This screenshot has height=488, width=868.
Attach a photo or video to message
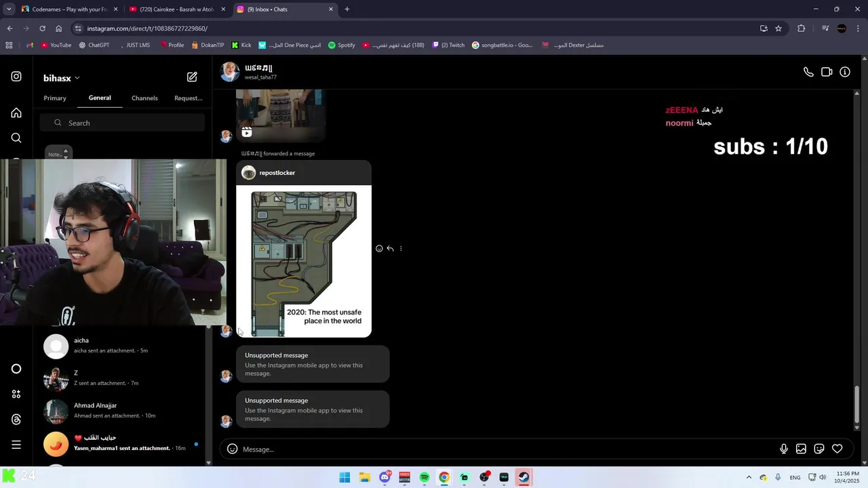pos(801,449)
